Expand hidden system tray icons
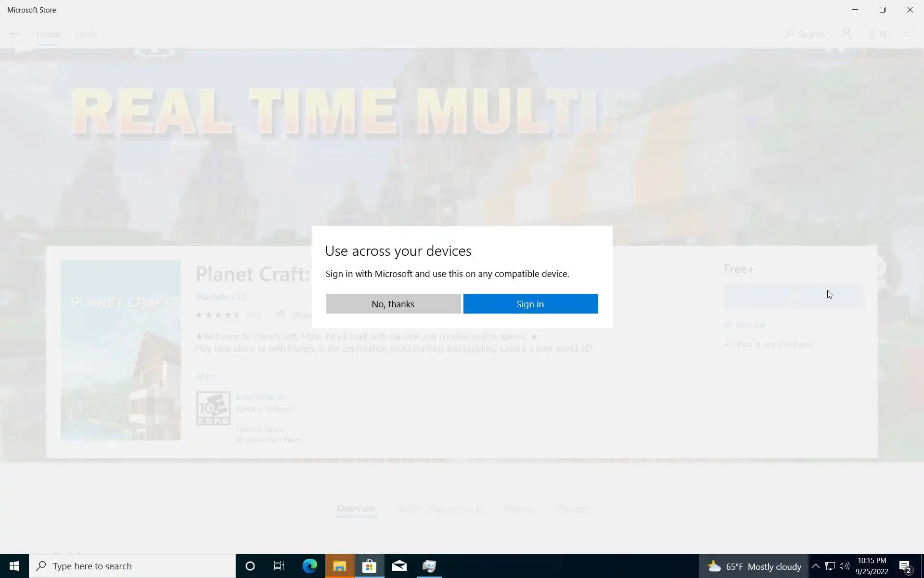This screenshot has width=924, height=578. click(x=815, y=566)
